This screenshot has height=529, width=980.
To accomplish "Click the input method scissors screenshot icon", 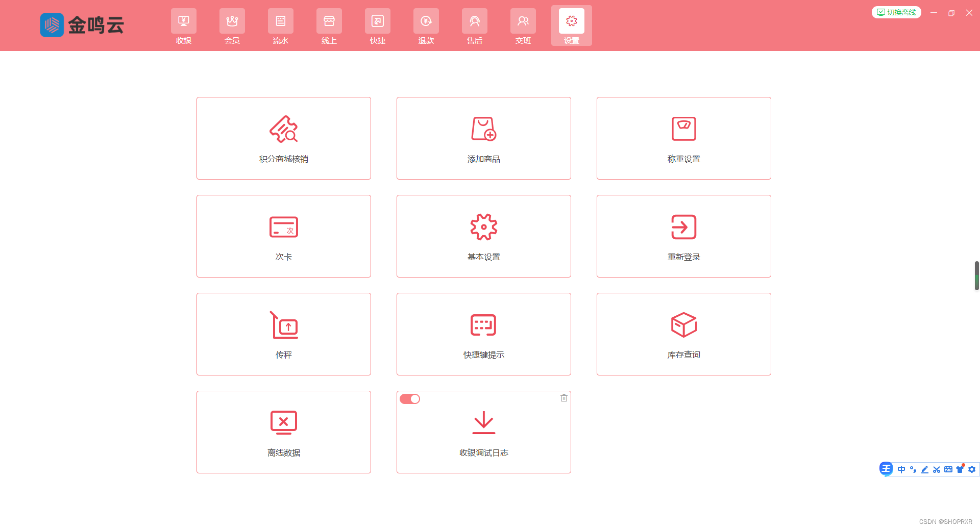I will [x=937, y=469].
